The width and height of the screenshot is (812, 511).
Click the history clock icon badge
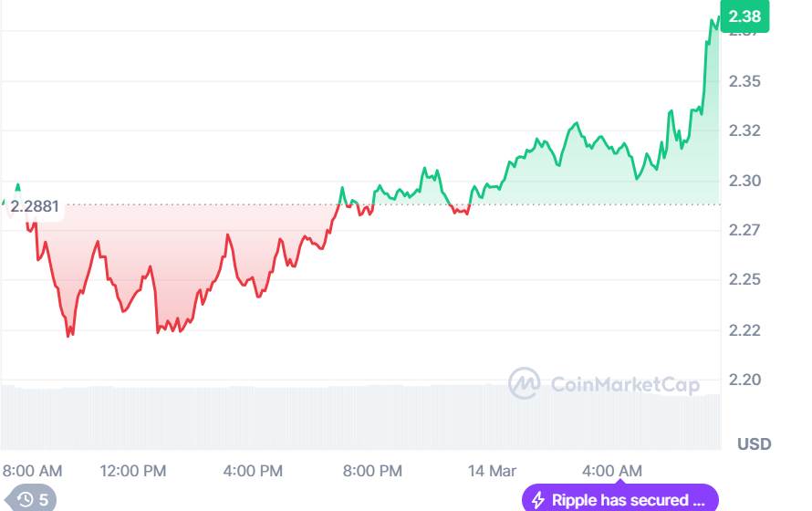pos(26,499)
